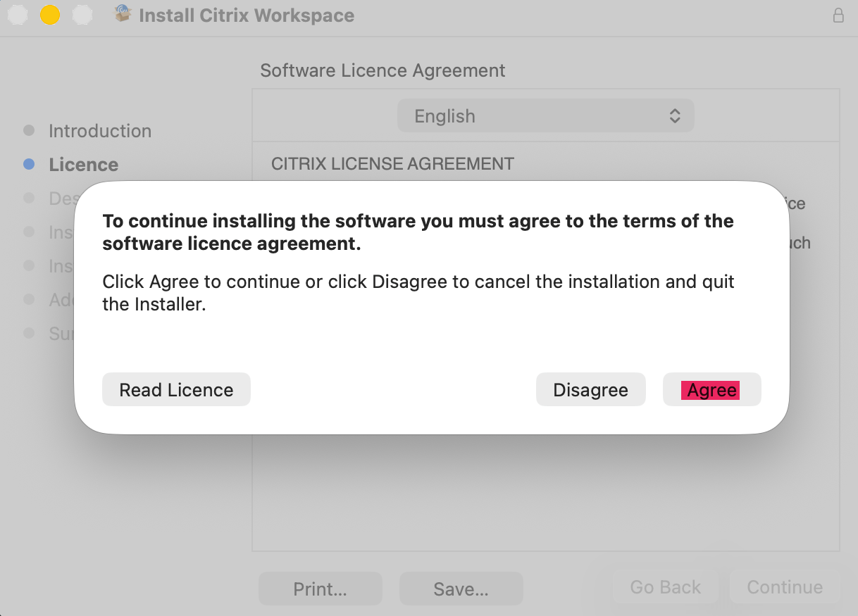Click the Continue button

[x=784, y=587]
